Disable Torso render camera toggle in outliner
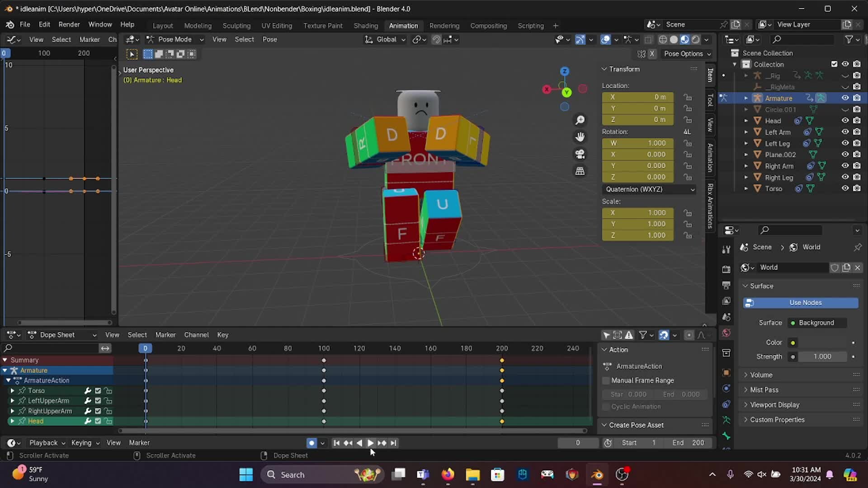Screen dimensions: 868x488 [x=857, y=188]
